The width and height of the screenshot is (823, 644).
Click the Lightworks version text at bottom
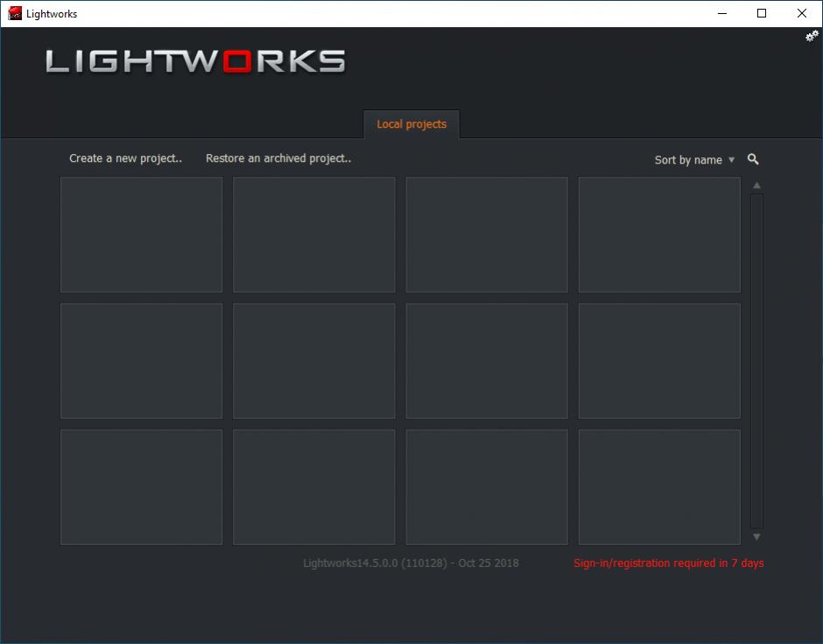point(411,563)
